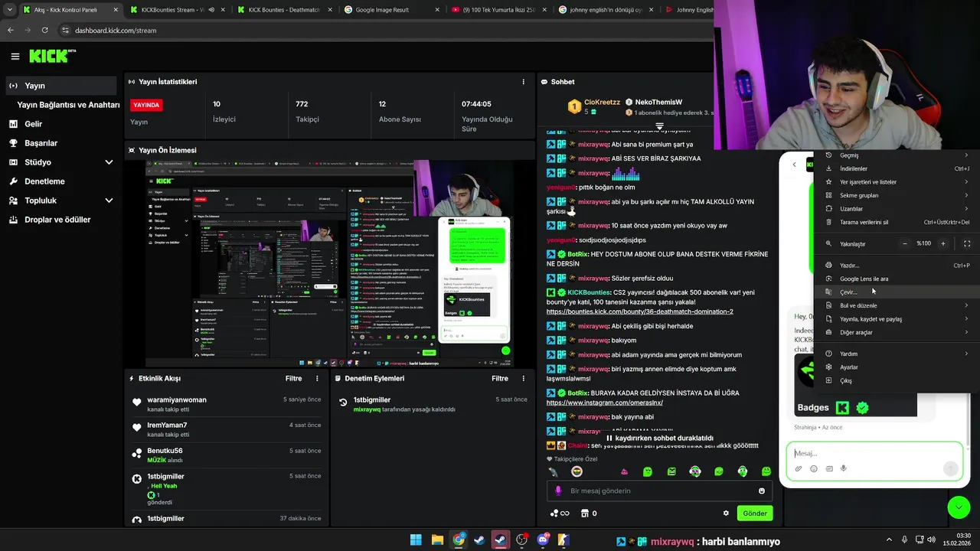Click the green Gönder button

754,513
